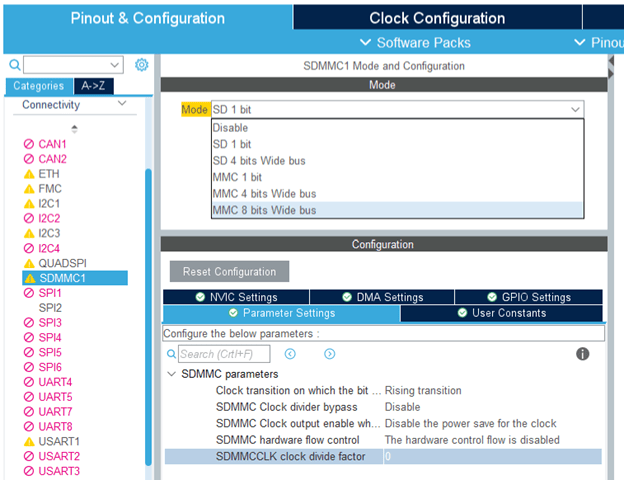Viewport: 624px width, 480px height.
Task: Select the Disable mode option
Action: (x=230, y=128)
